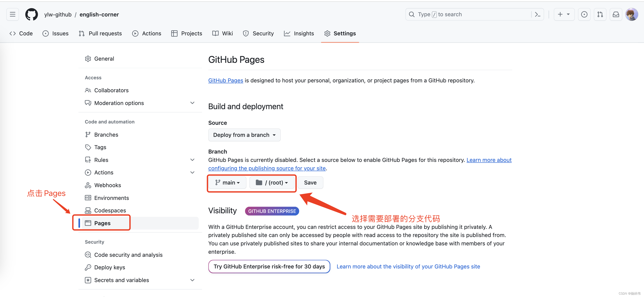The width and height of the screenshot is (644, 297).
Task: Expand Secrets and variables chevron
Action: pos(192,280)
